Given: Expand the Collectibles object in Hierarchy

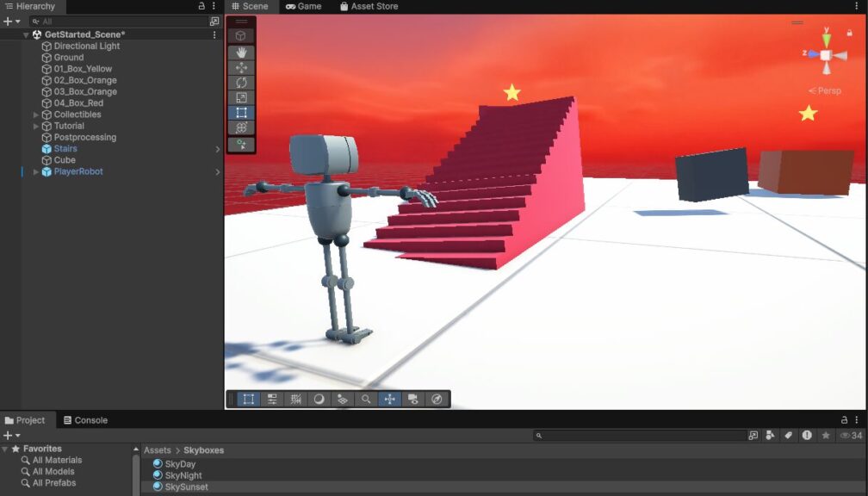Looking at the screenshot, I should pos(36,115).
